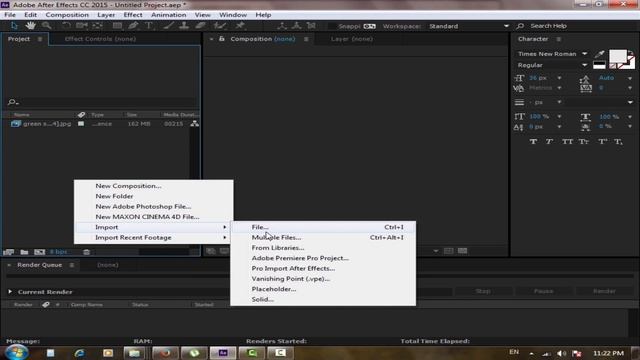Toggle Subscript style
The image size is (640, 360).
(618, 142)
